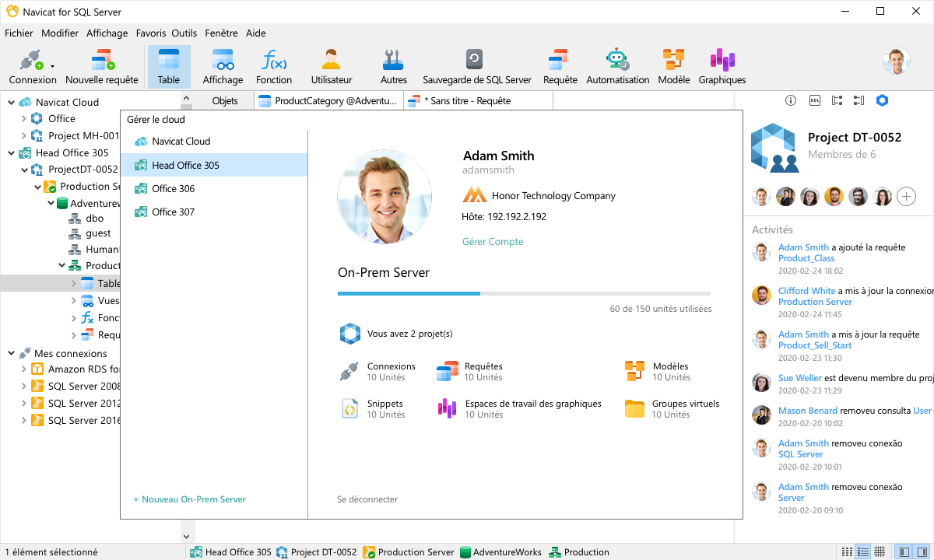
Task: Open the Fichier menu
Action: [x=19, y=33]
